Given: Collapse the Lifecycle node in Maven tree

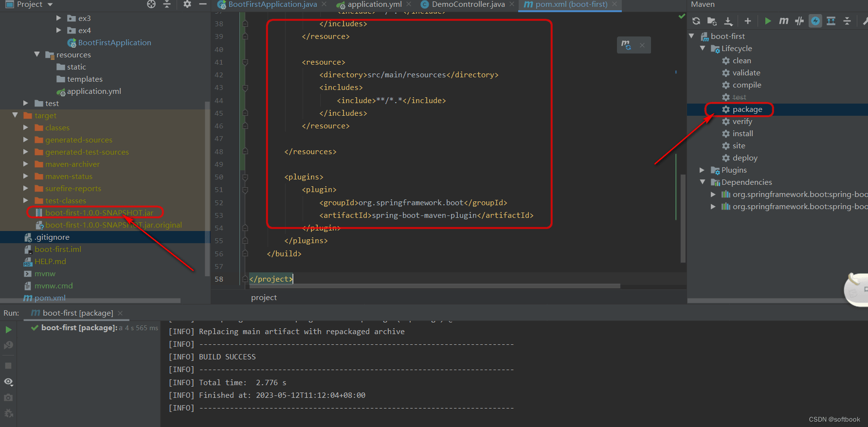Looking at the screenshot, I should pos(702,49).
